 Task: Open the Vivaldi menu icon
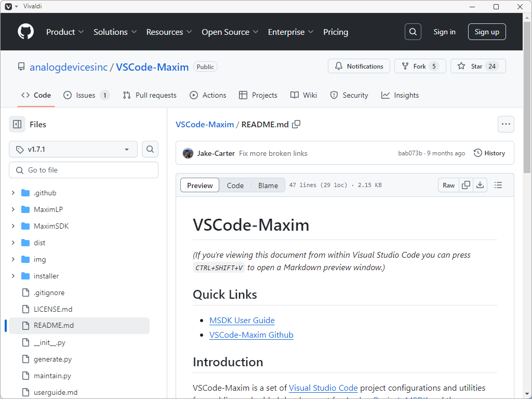pos(8,6)
